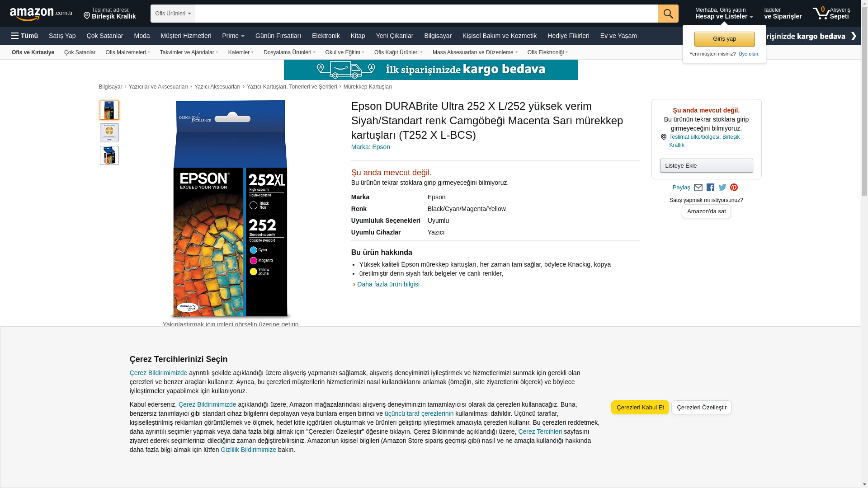Share product on Facebook icon
The image size is (868, 488).
(x=710, y=188)
